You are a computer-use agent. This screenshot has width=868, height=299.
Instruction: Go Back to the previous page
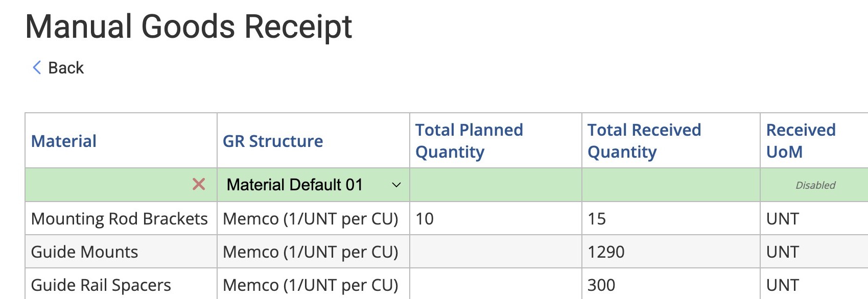[x=65, y=68]
